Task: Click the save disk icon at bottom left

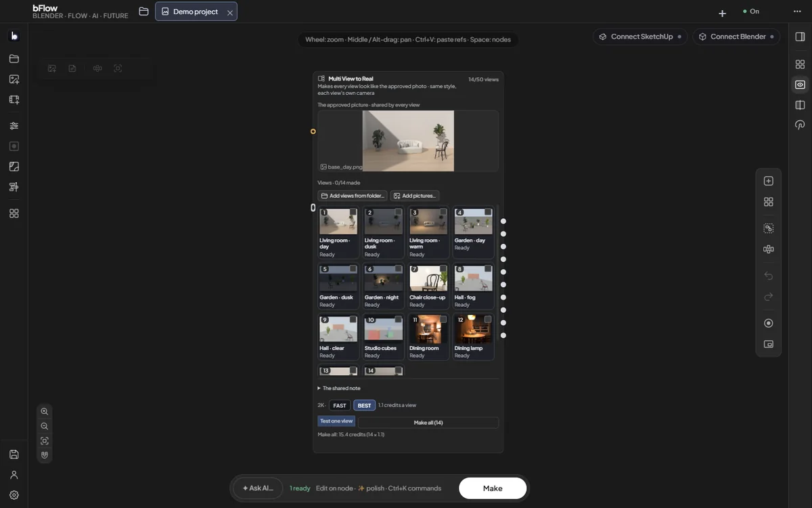Action: [x=14, y=454]
